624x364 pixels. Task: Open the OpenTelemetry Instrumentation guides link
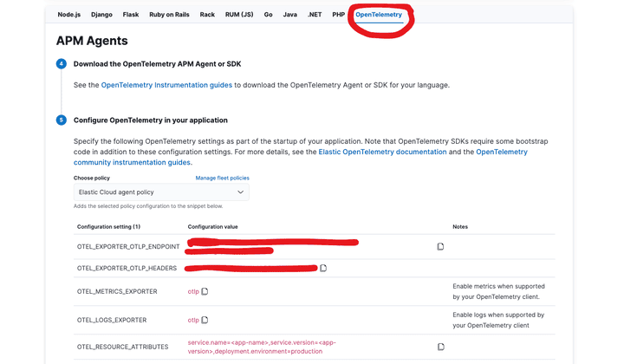point(166,85)
